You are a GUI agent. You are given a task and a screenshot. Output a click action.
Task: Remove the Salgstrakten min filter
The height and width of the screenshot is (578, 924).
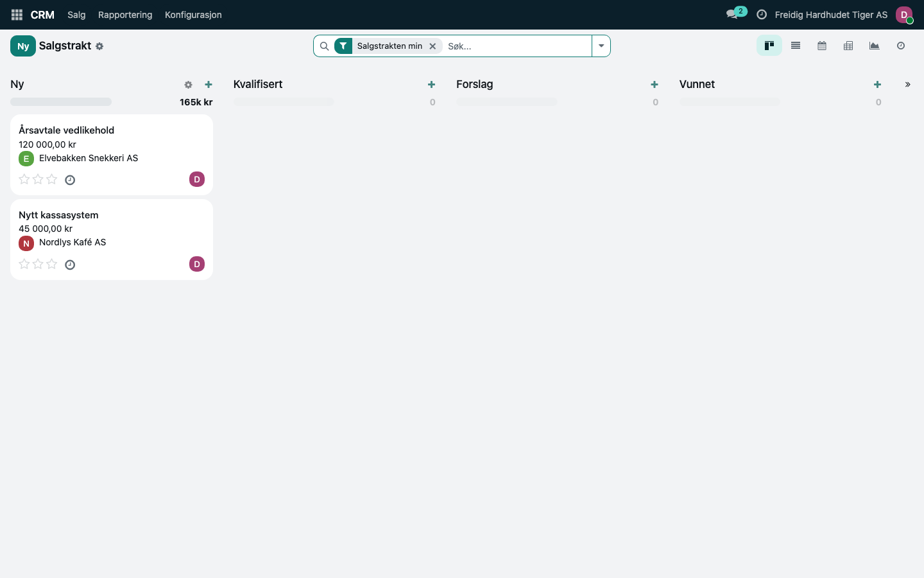[432, 46]
